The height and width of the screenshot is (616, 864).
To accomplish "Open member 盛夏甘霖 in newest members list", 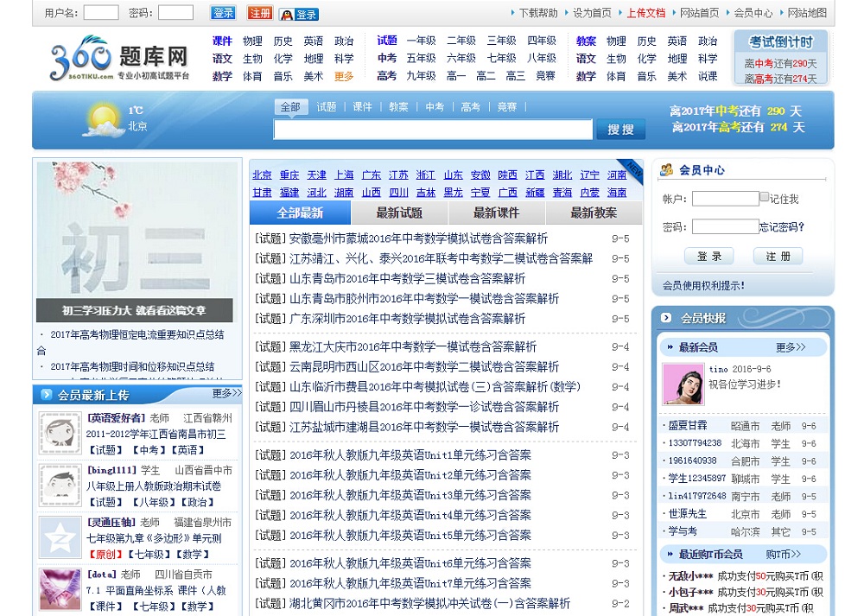I will pyautogui.click(x=688, y=425).
